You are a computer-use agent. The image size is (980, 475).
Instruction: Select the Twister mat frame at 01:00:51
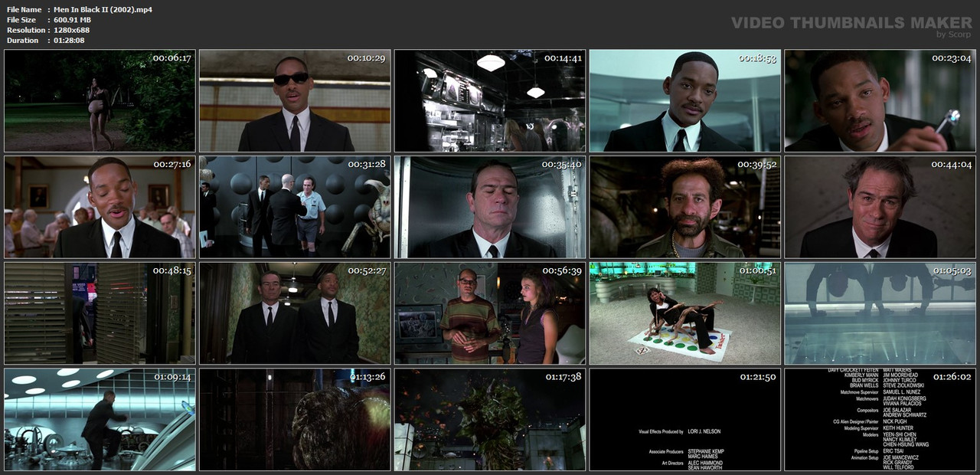tap(685, 313)
